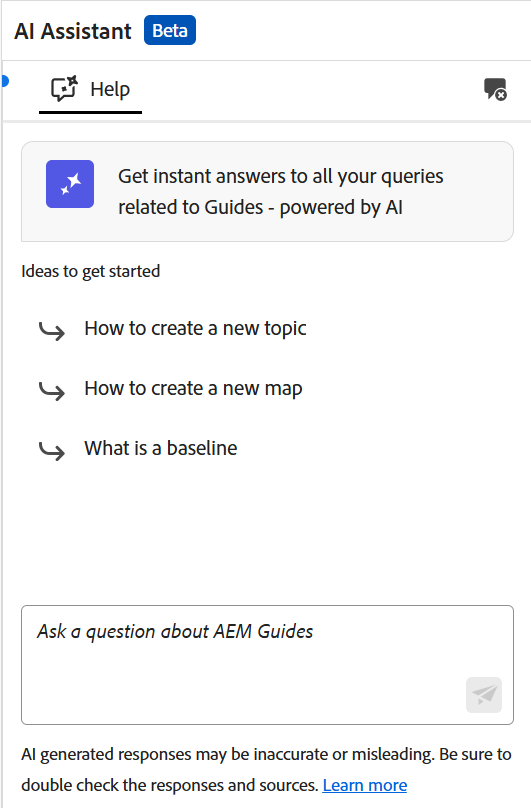Switch to the Help tab
This screenshot has height=808, width=531.
point(90,91)
